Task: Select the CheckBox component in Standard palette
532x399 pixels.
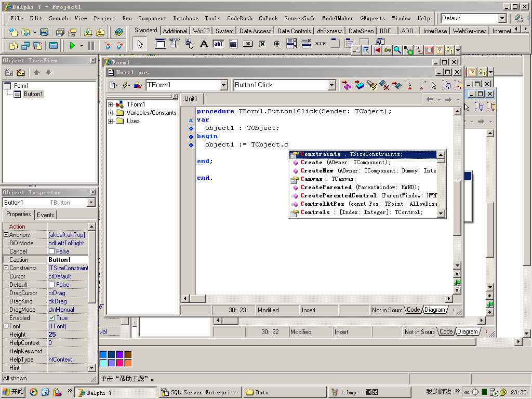Action: point(262,44)
